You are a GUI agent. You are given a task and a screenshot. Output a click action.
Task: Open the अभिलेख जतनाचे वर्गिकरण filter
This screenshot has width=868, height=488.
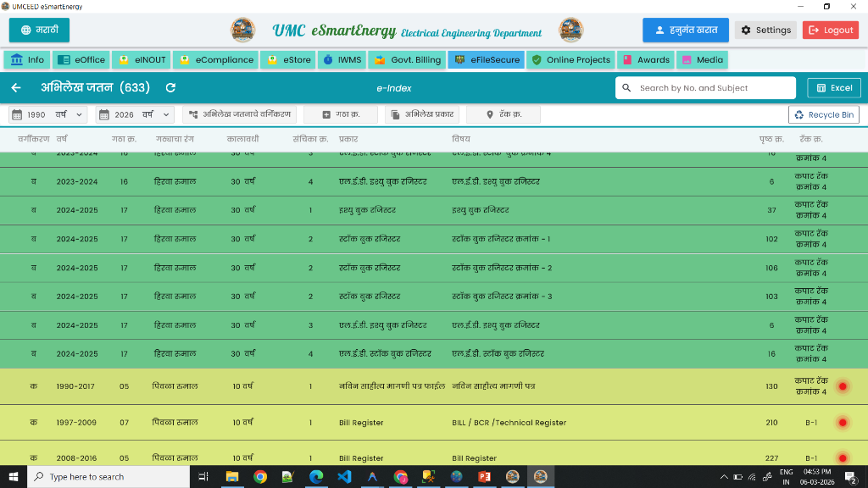[240, 114]
